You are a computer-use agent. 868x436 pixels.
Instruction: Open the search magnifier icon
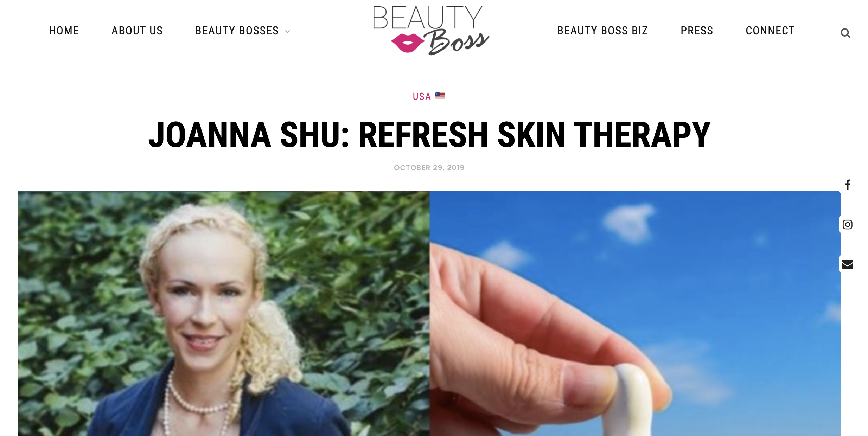click(845, 33)
